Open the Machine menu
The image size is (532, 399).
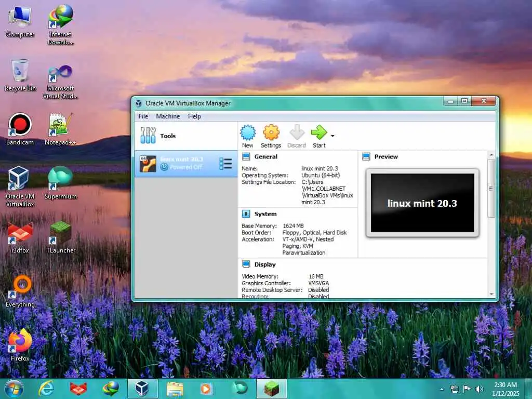click(168, 116)
